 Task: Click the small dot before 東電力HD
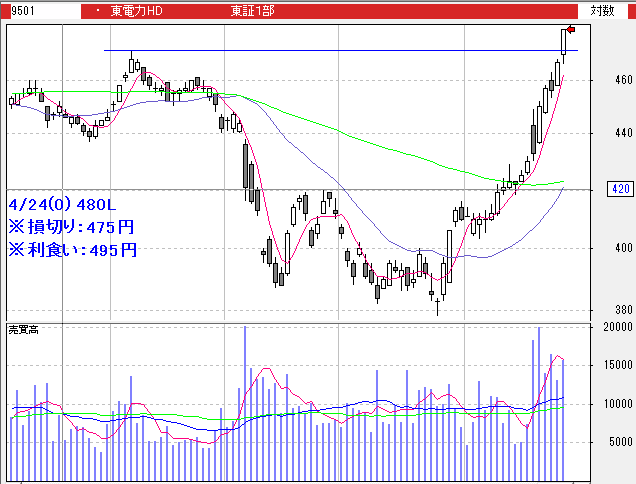[96, 10]
